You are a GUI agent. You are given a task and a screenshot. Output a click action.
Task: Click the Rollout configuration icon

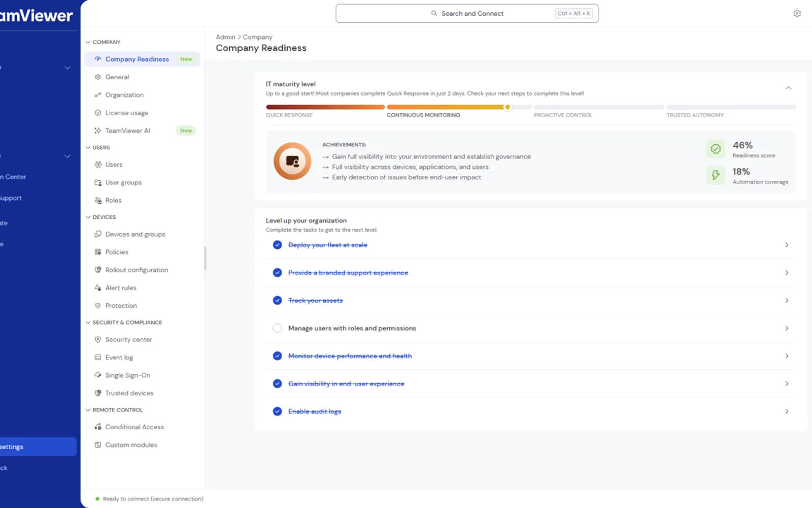click(98, 270)
